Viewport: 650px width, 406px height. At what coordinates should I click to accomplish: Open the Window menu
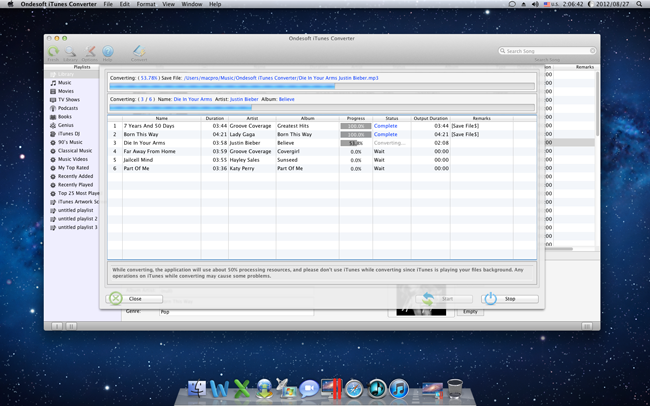click(x=191, y=4)
